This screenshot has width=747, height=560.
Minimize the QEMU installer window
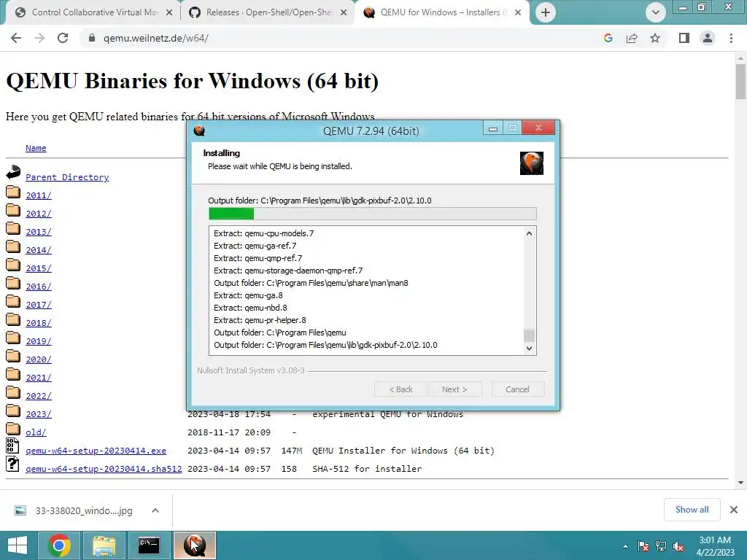[x=493, y=128]
